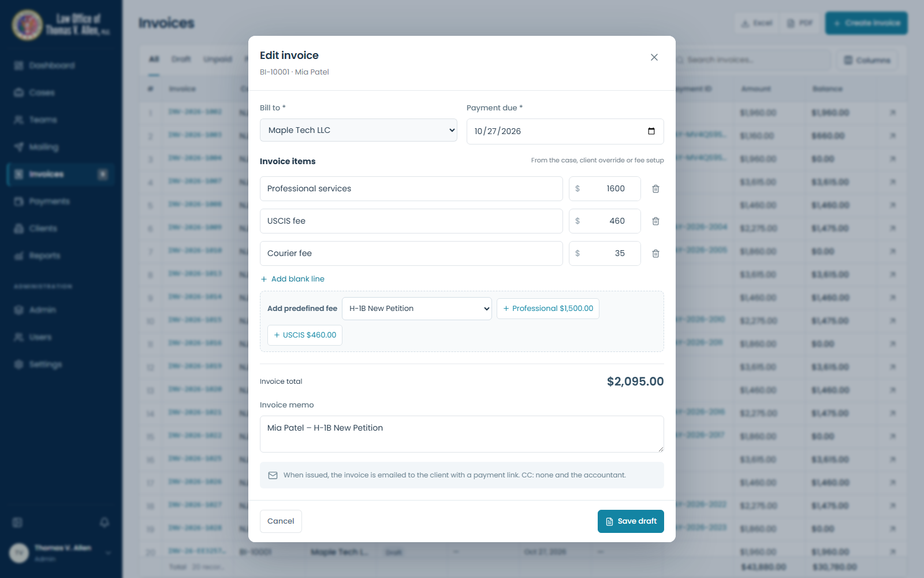Edit the 460 amount field

tap(605, 221)
